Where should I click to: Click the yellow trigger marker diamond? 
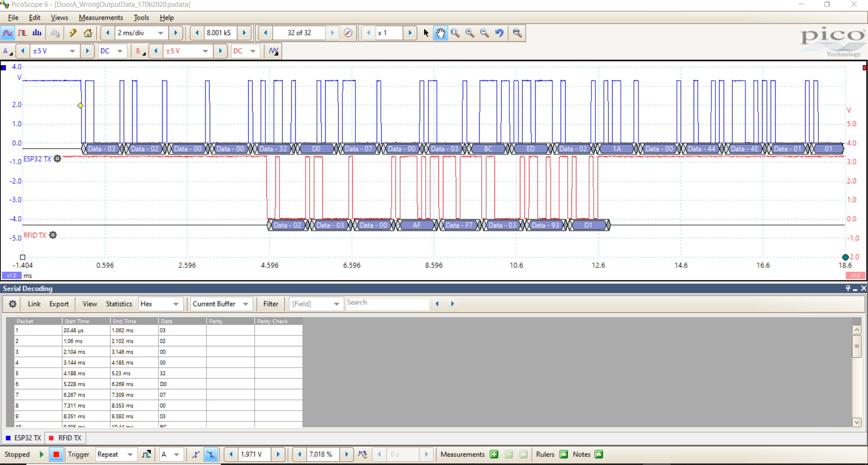click(80, 105)
